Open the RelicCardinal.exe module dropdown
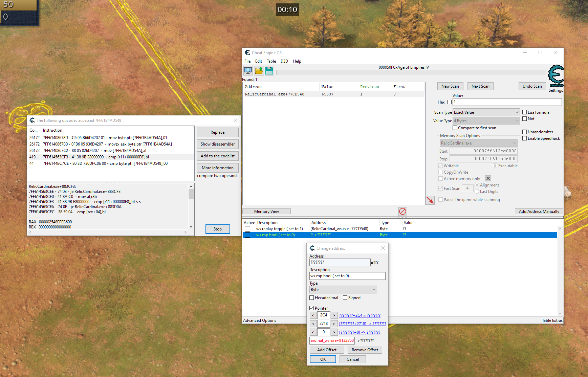The image size is (588, 377). pyautogui.click(x=478, y=143)
